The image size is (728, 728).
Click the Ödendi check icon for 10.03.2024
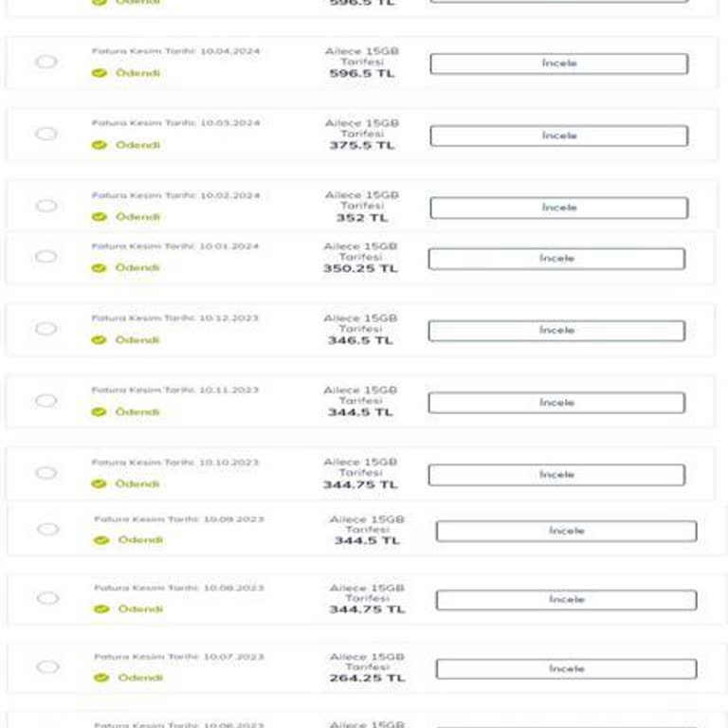[x=100, y=145]
